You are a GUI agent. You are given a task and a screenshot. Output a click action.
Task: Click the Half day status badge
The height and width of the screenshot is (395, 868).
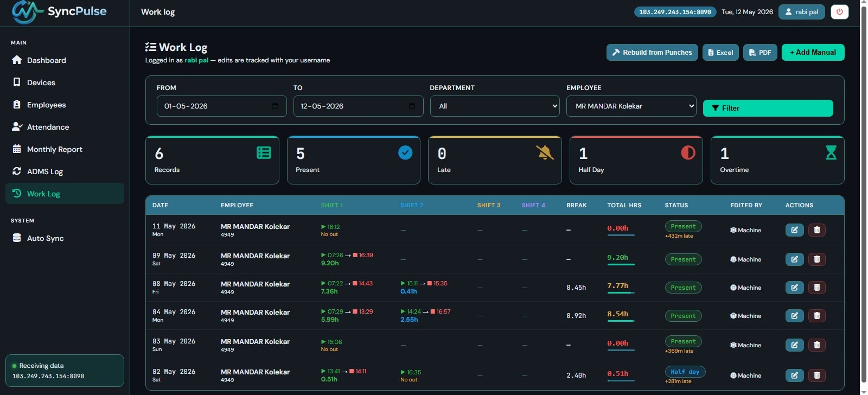(x=685, y=372)
